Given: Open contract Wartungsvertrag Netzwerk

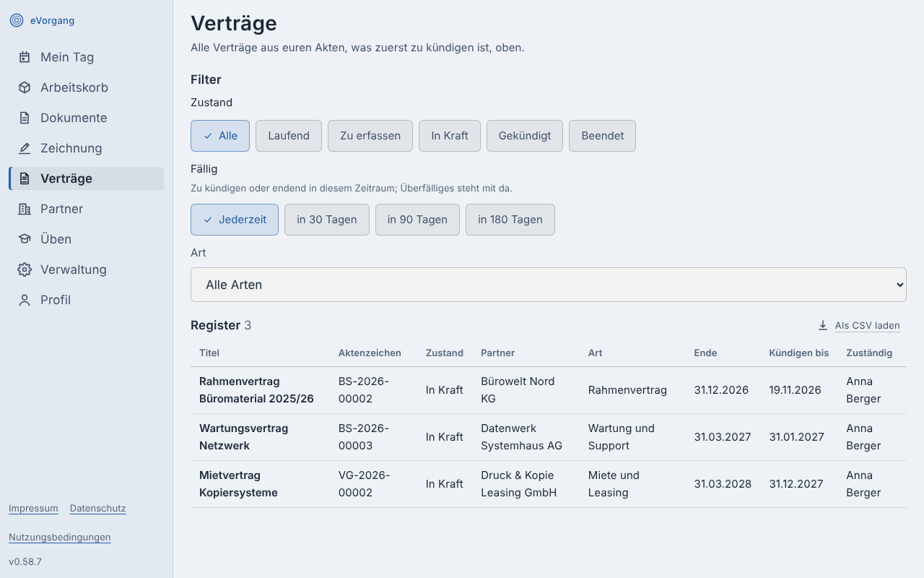Looking at the screenshot, I should coord(244,437).
